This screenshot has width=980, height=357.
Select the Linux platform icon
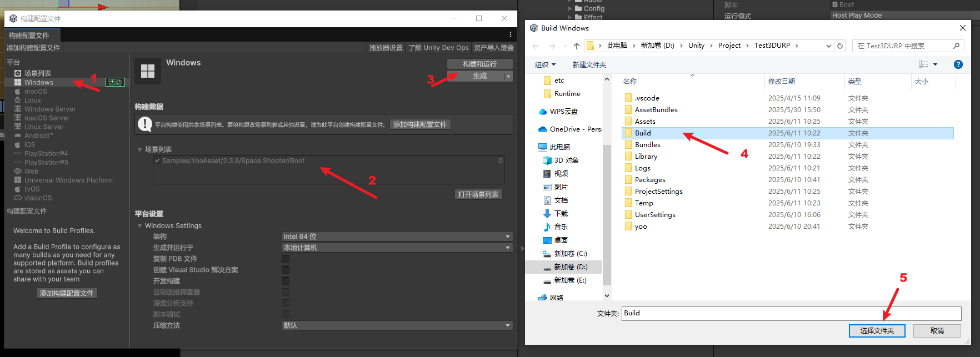tap(18, 100)
